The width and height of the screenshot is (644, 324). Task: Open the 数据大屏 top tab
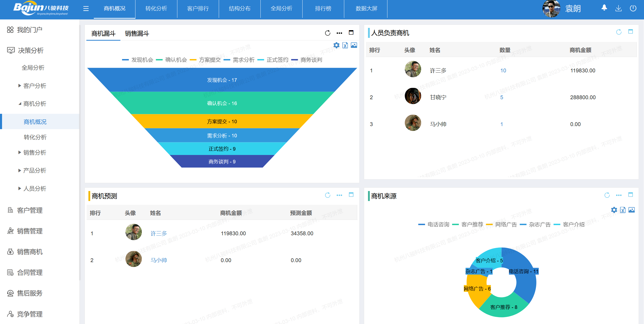point(366,9)
